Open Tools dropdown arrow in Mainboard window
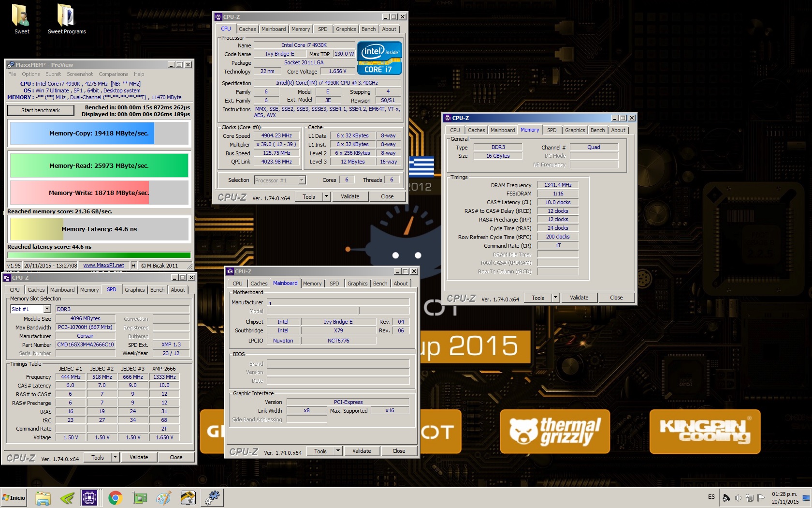The height and width of the screenshot is (508, 812). [338, 451]
